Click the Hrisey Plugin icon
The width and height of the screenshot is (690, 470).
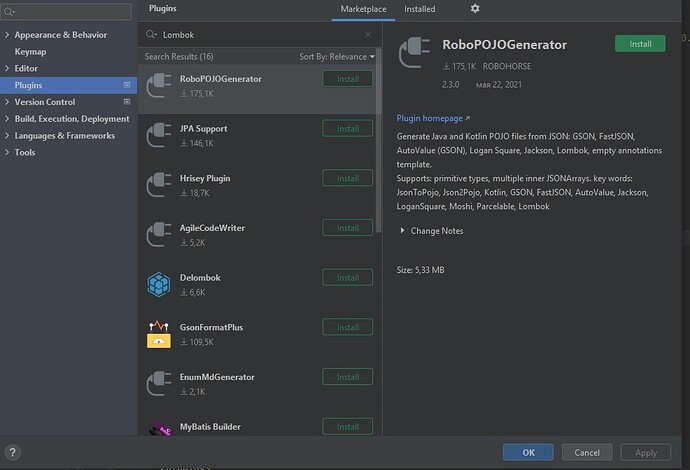[159, 185]
